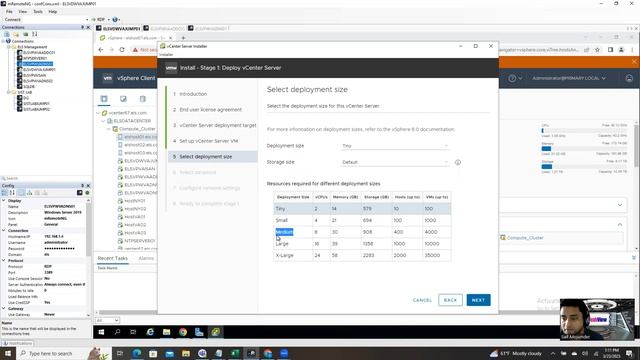Collapse the vcenter67 tree node
The height and width of the screenshot is (360, 640).
click(98, 113)
